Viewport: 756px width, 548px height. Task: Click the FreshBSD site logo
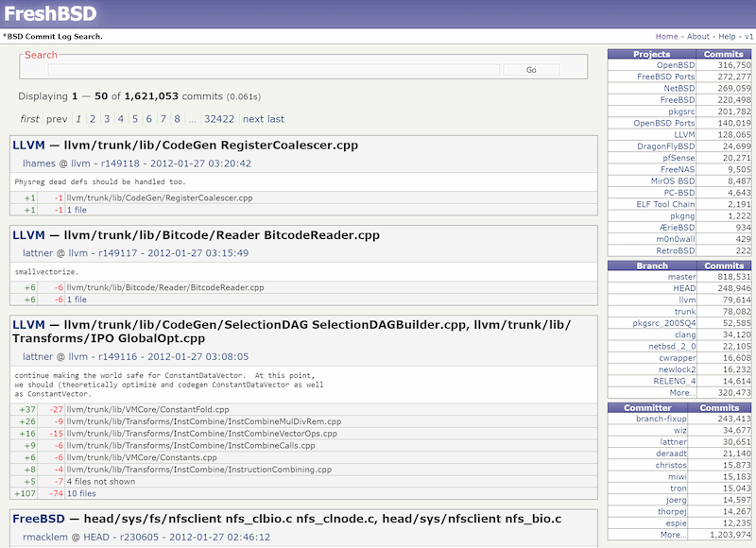pos(52,13)
